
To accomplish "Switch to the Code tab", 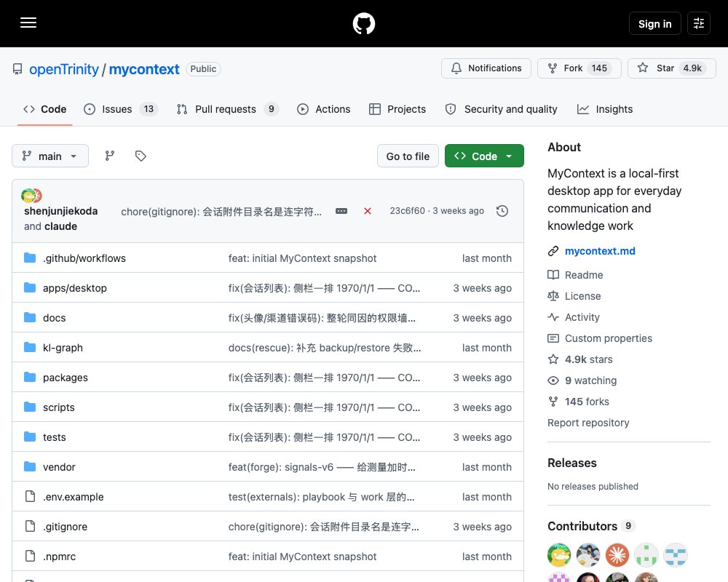I will coord(45,109).
